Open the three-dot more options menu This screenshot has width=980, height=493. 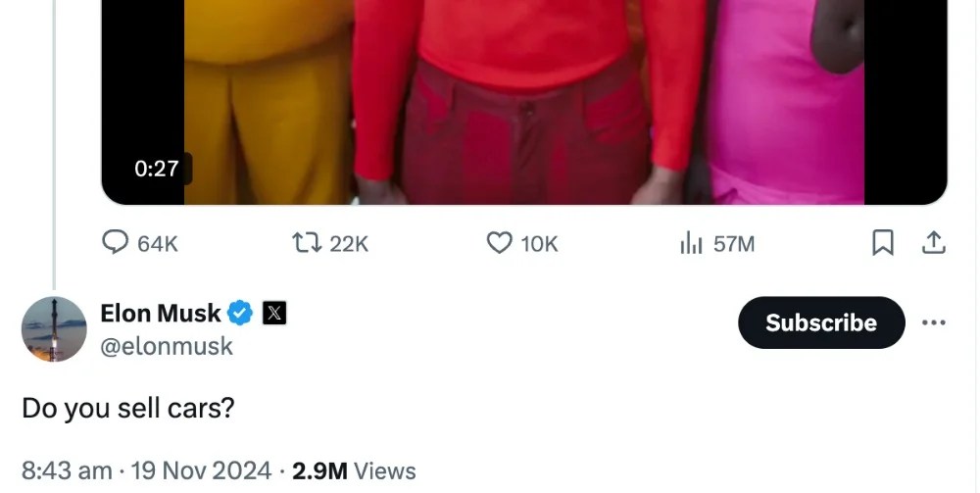(x=934, y=322)
